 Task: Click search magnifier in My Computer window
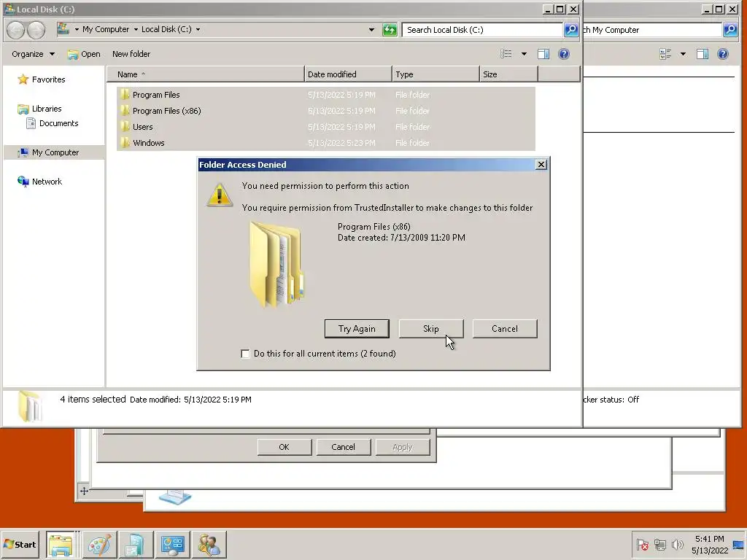click(729, 29)
